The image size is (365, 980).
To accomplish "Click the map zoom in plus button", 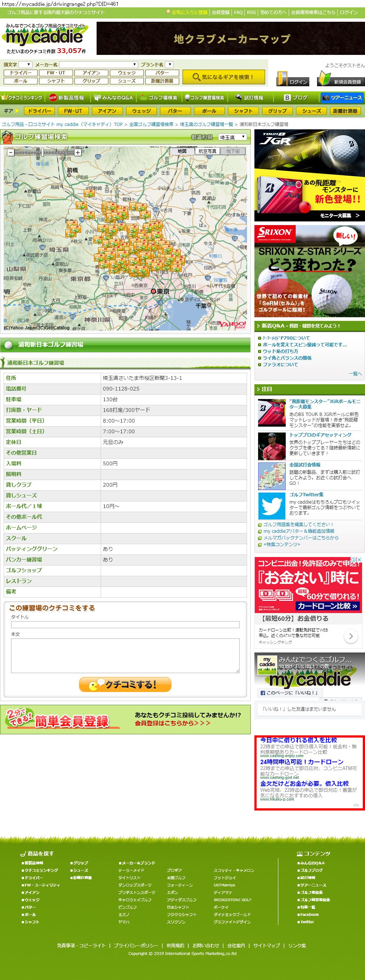I will click(x=78, y=153).
